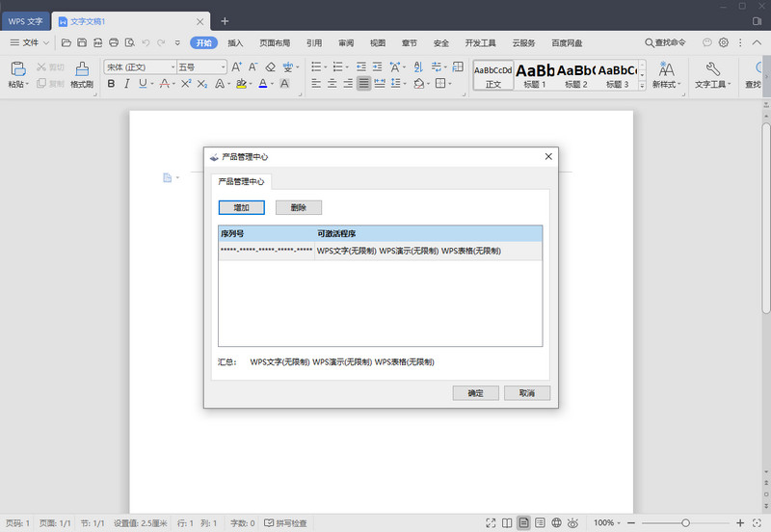771x532 pixels.
Task: Toggle superscript formatting
Action: pos(186,84)
